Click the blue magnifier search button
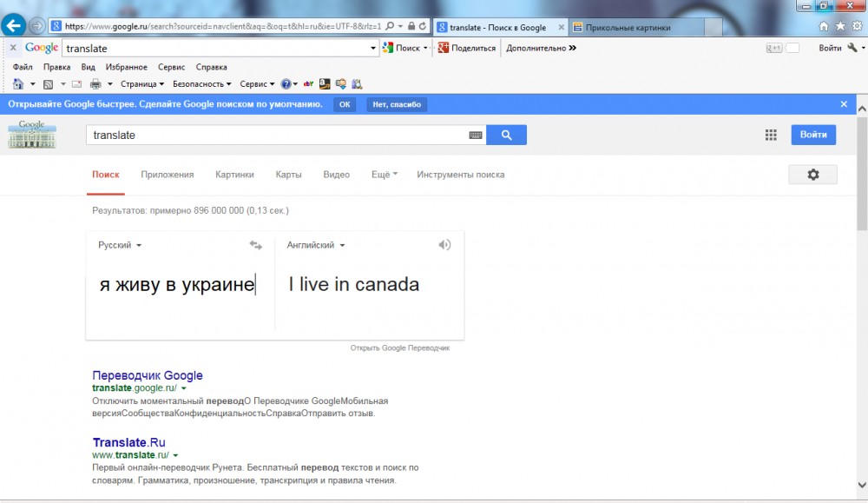Screen dimensions: 868x503 pos(506,135)
